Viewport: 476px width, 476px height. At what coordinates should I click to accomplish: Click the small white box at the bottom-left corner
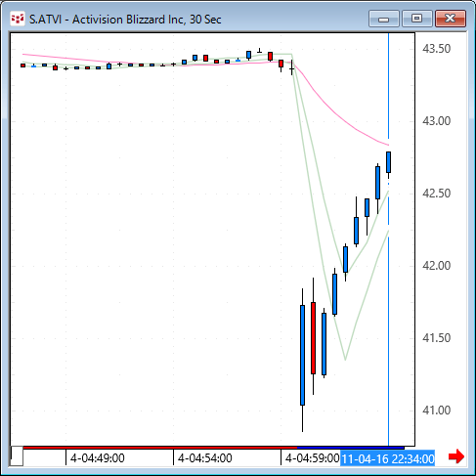tap(17, 456)
